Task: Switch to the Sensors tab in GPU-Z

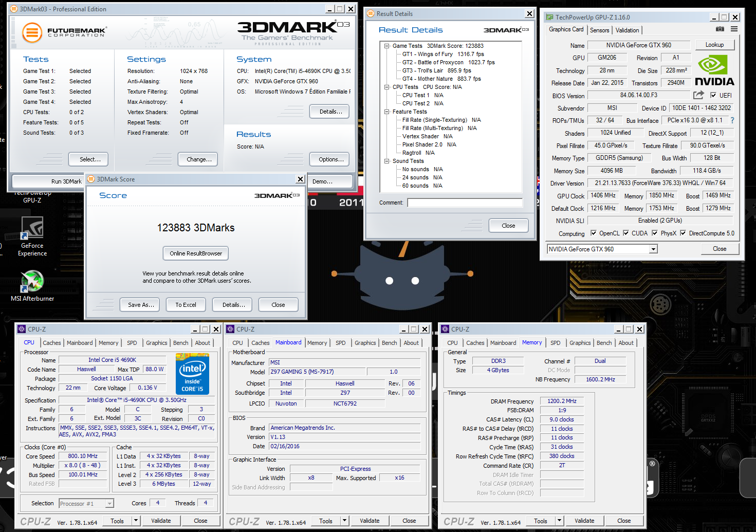Action: point(599,30)
